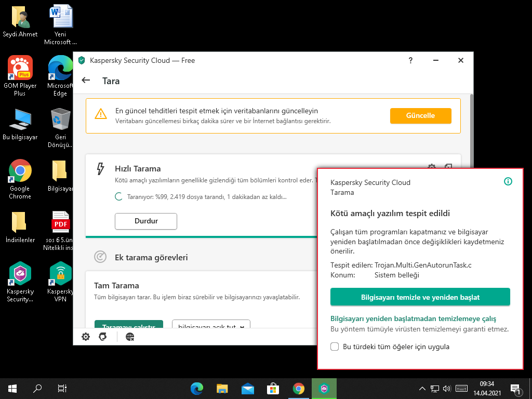Open Quick Scan settings gear icon

pyautogui.click(x=432, y=167)
